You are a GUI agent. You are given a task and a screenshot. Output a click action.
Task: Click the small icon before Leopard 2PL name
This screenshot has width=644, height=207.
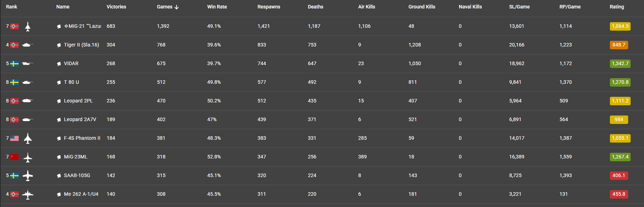coord(59,101)
